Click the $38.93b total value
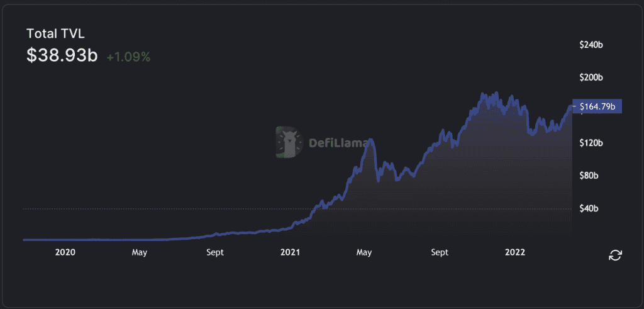The width and height of the screenshot is (644, 309). pyautogui.click(x=62, y=56)
